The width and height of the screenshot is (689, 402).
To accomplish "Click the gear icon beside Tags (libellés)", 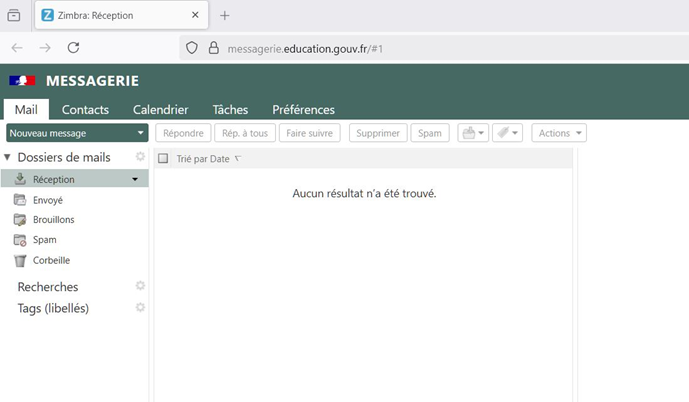I will tap(141, 307).
